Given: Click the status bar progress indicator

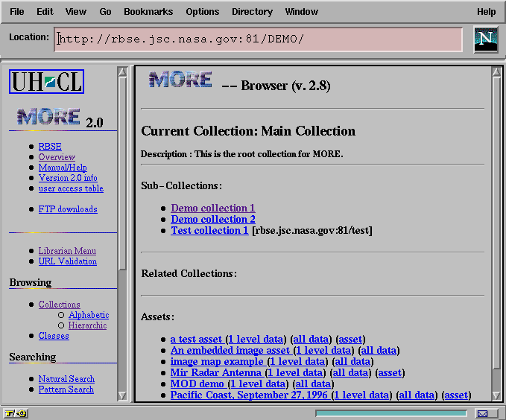Looking at the screenshot, I should [x=390, y=413].
